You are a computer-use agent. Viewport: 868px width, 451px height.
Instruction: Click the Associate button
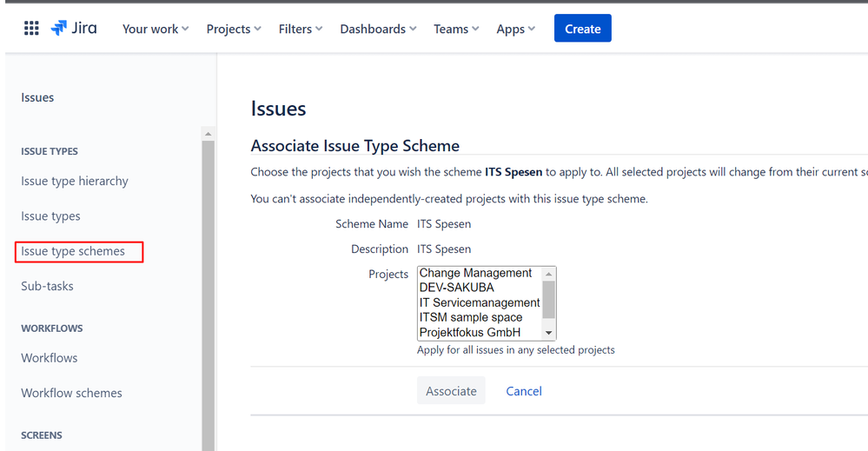point(451,391)
